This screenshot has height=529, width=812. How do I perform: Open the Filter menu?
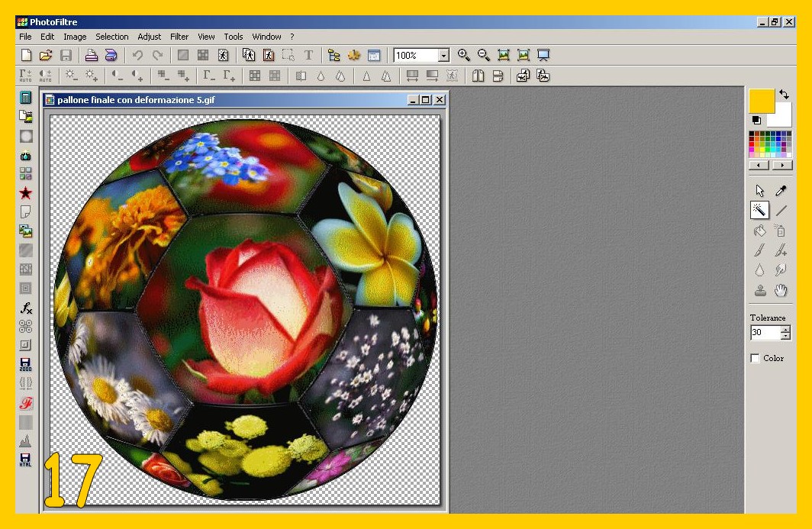[x=179, y=37]
